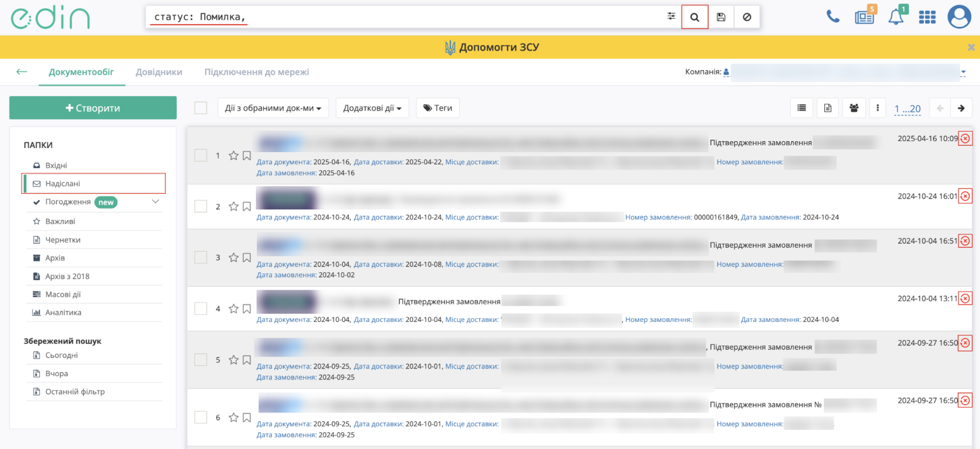Star document row 6
This screenshot has height=449, width=980.
coord(233,418)
